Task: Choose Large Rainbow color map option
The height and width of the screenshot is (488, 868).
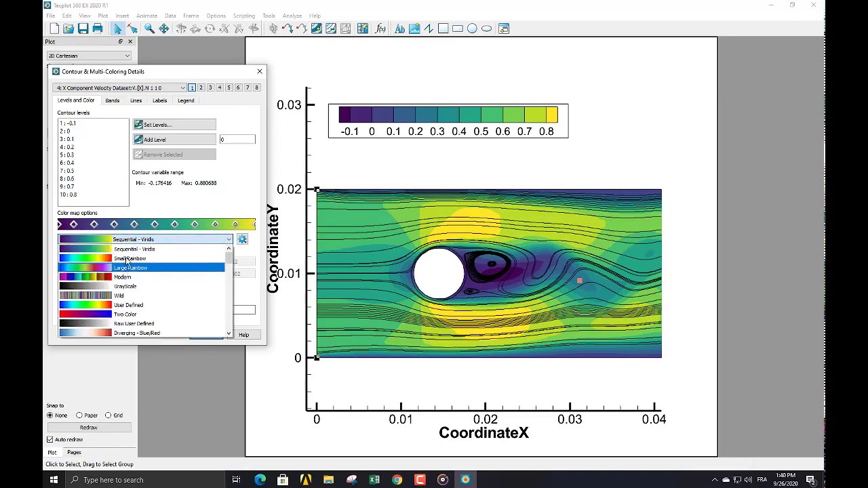Action: pyautogui.click(x=141, y=268)
